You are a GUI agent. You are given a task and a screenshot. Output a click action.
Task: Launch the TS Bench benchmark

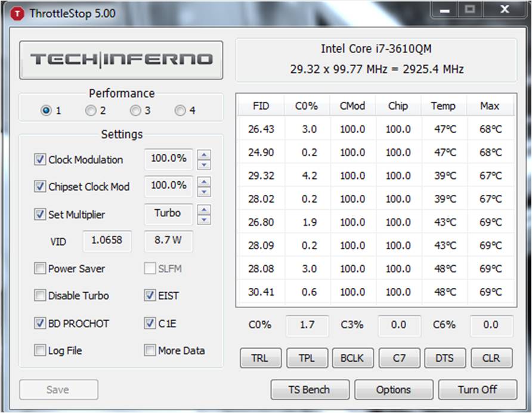(310, 390)
